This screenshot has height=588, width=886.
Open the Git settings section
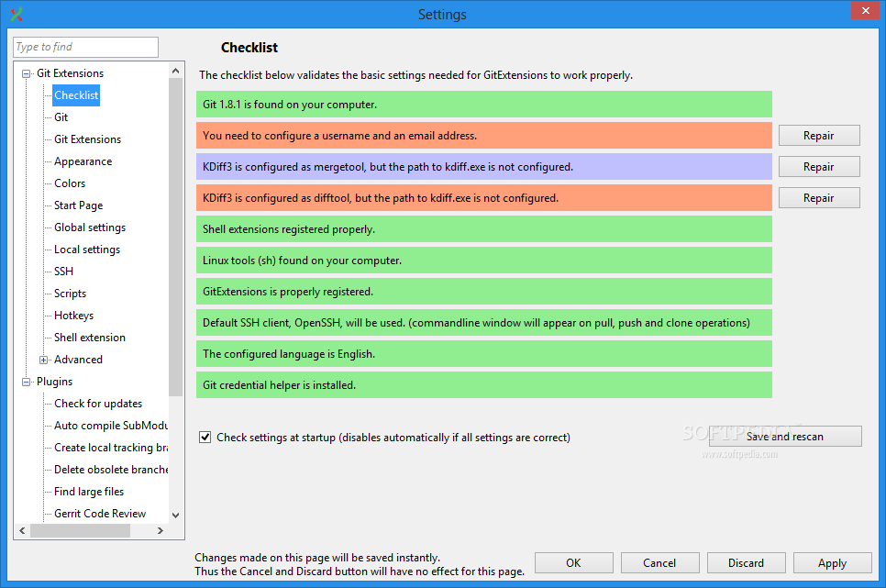tap(60, 116)
